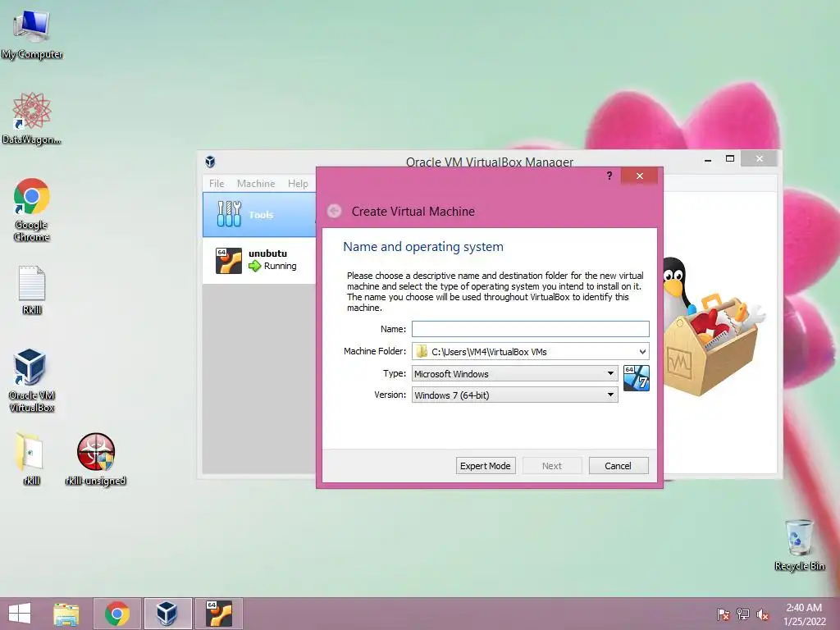Click the Windows Start button

(x=20, y=614)
